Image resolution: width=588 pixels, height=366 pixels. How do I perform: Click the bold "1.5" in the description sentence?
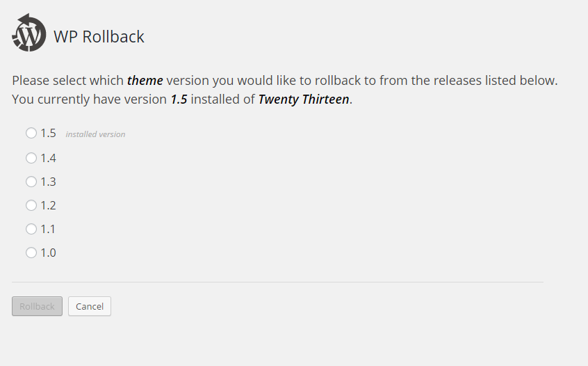(x=179, y=99)
